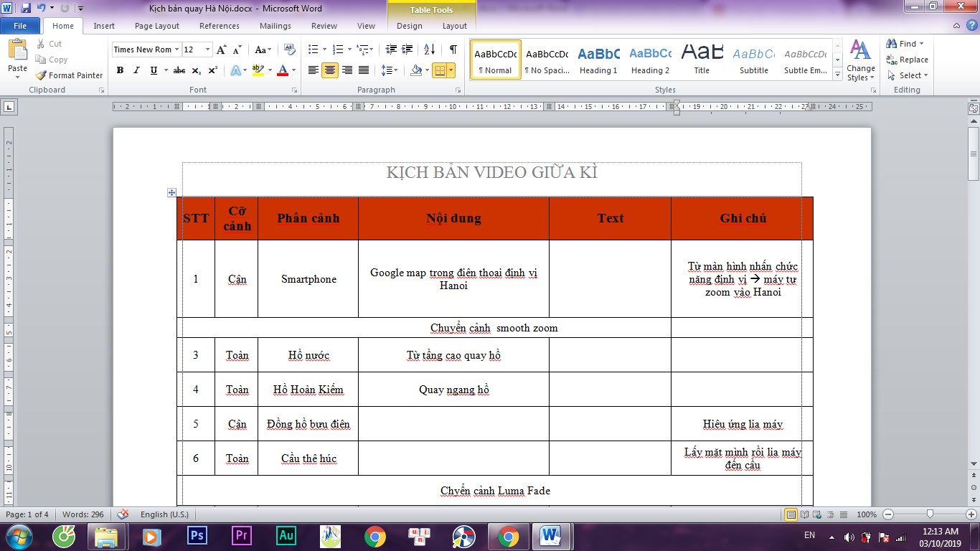Grow the font size
Screen dimensions: 980x551
(x=222, y=50)
